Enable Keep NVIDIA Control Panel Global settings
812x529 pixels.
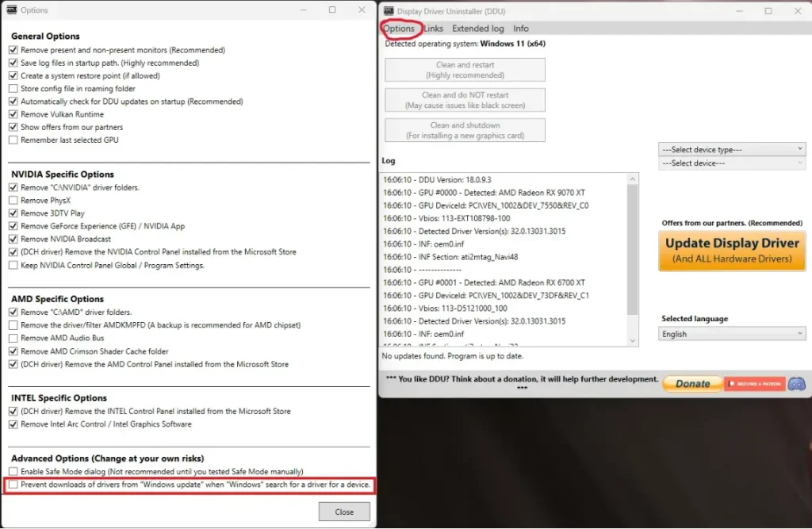[x=13, y=265]
